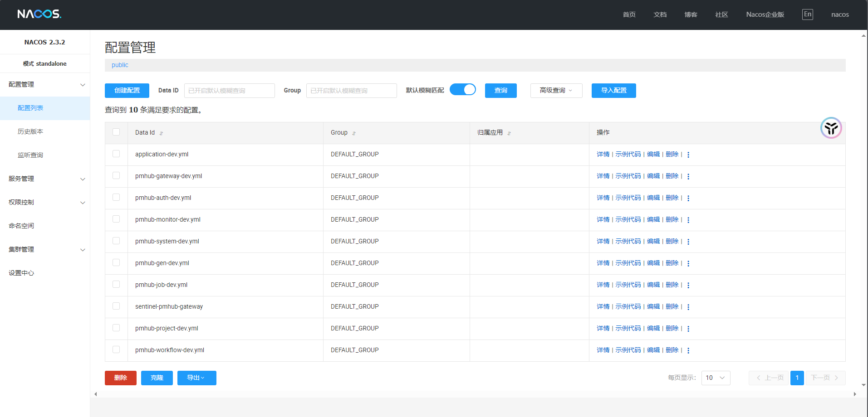Image resolution: width=868 pixels, height=417 pixels.
Task: Check the pmhub-gateway-dev.yml row checkbox
Action: (116, 176)
